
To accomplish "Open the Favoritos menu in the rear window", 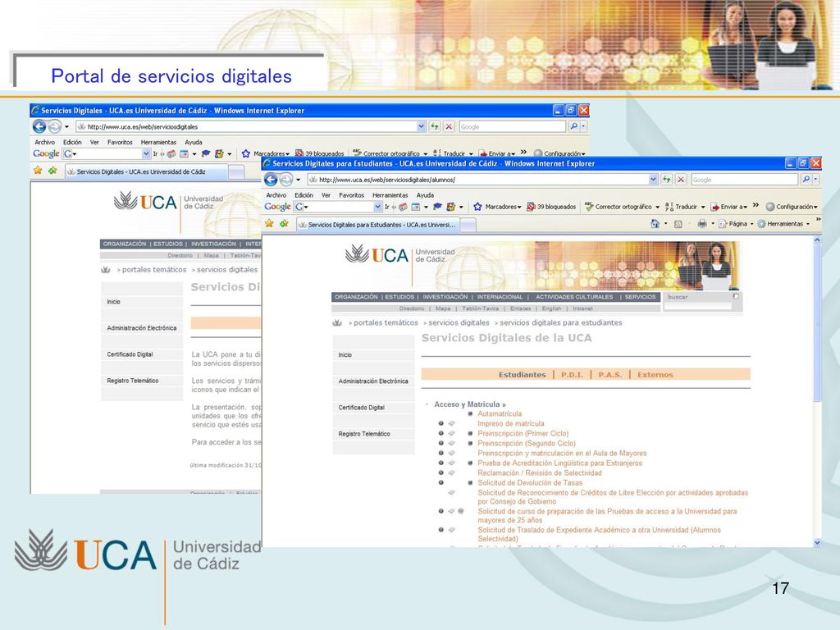I will pos(120,142).
